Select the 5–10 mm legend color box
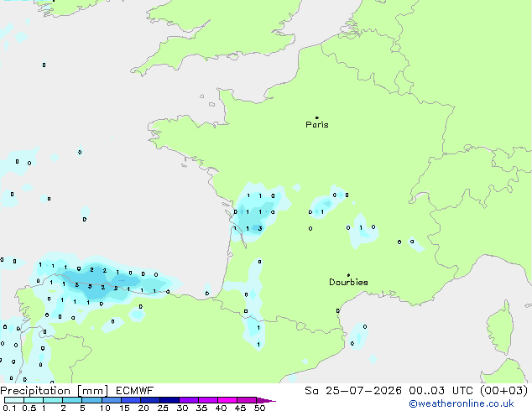 coord(91,400)
